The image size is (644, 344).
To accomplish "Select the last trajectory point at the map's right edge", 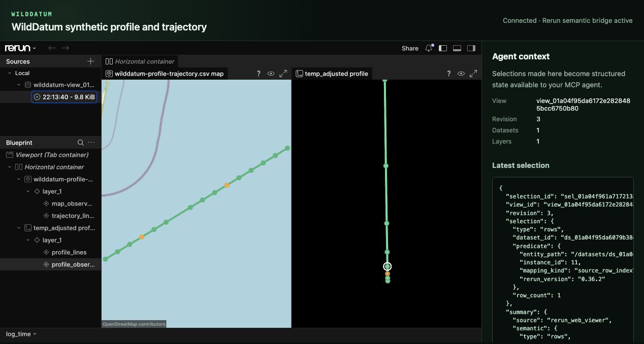I will (x=287, y=148).
